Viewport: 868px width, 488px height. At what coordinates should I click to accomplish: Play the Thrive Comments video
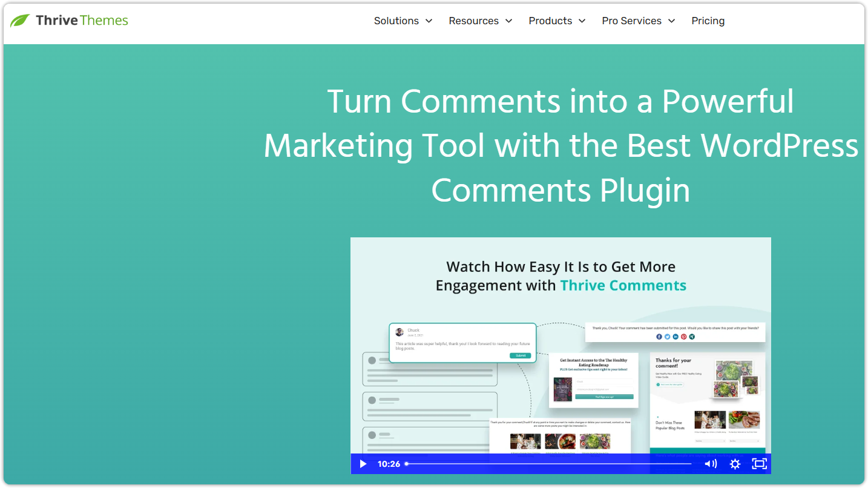pos(363,464)
